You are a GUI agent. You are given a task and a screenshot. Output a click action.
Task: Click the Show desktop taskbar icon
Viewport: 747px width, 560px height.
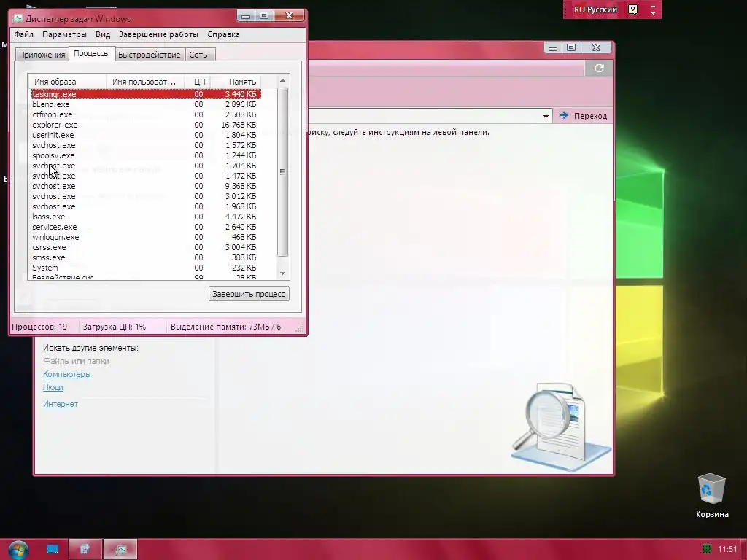pyautogui.click(x=53, y=550)
